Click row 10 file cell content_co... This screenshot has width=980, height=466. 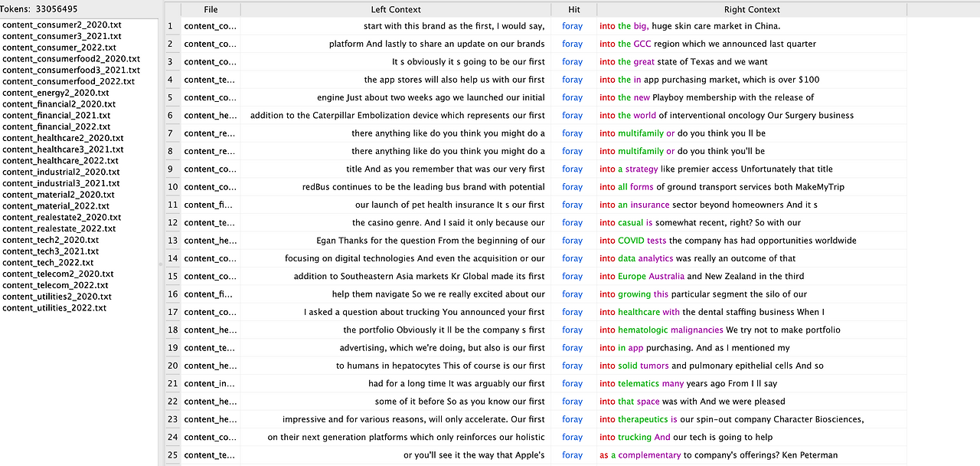tap(211, 187)
